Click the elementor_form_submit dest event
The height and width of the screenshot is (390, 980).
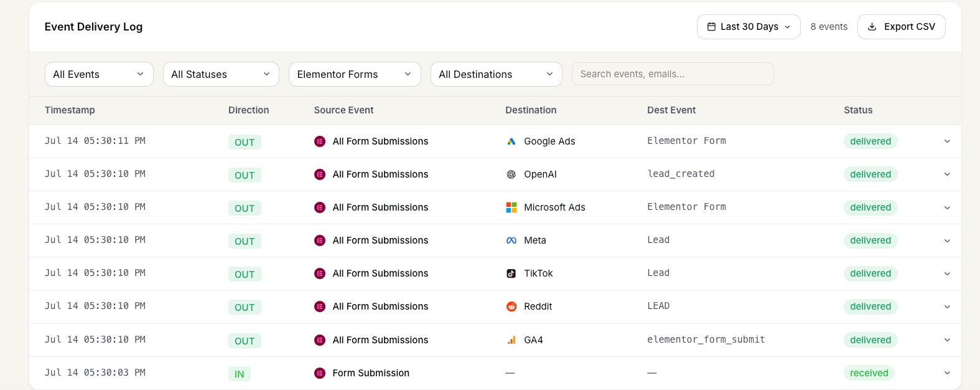click(706, 340)
